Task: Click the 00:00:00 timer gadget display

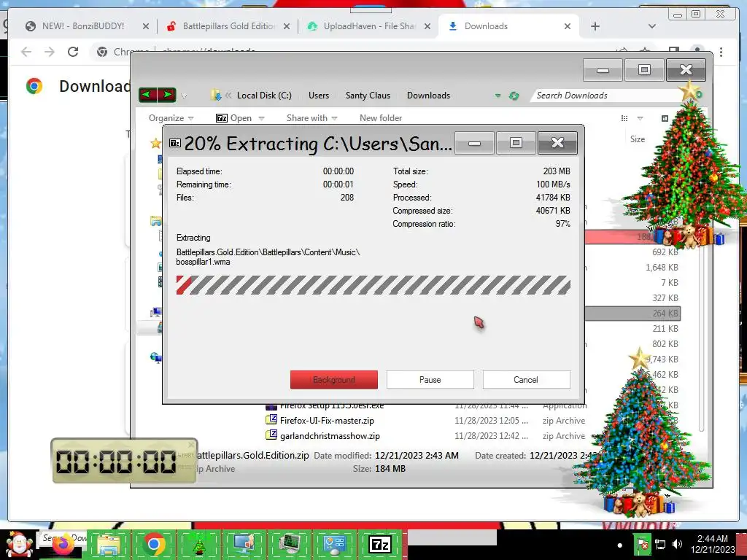Action: point(116,462)
